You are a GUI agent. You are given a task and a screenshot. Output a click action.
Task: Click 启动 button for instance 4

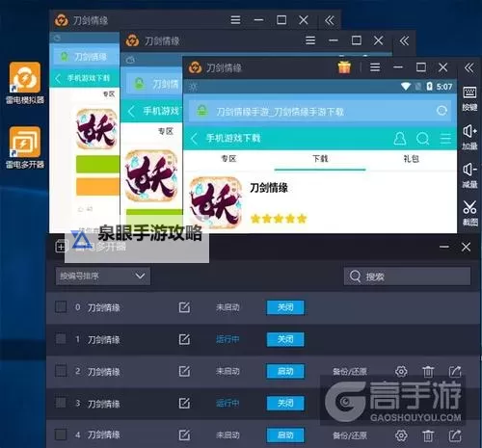(x=285, y=435)
